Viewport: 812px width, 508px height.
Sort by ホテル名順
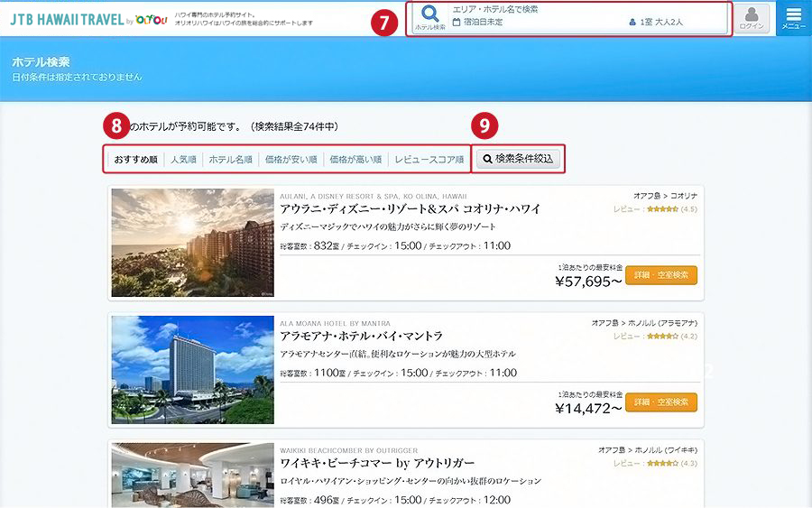click(x=230, y=160)
